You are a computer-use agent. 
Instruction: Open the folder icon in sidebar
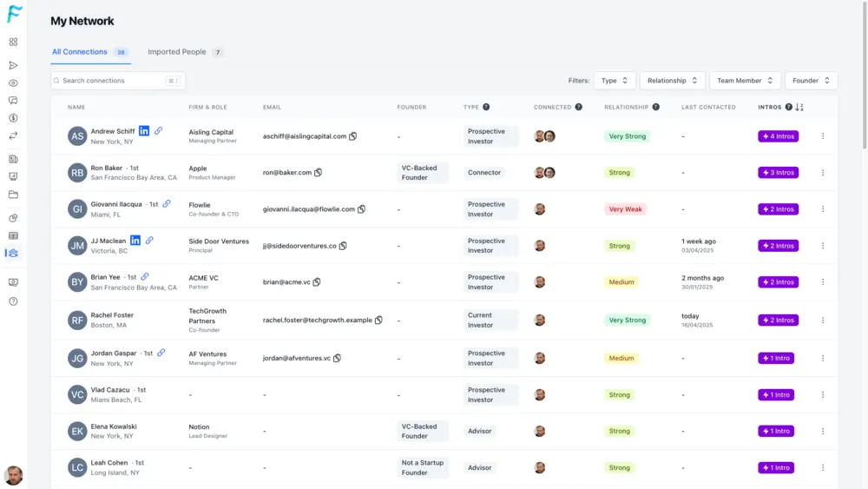point(13,195)
